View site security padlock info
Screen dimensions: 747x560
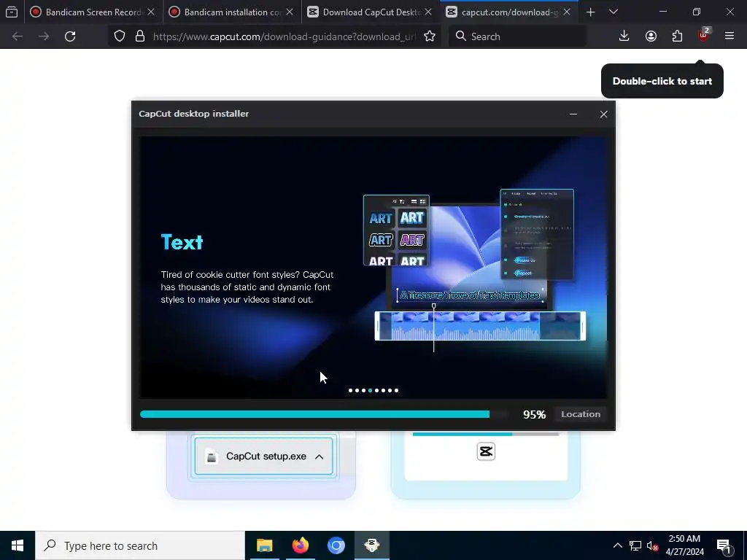pyautogui.click(x=139, y=36)
